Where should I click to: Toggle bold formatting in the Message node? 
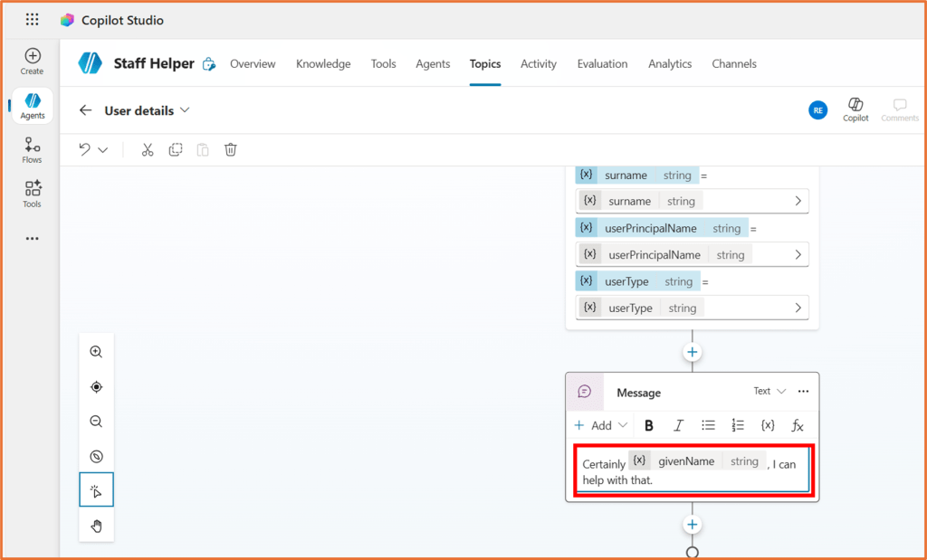[649, 425]
